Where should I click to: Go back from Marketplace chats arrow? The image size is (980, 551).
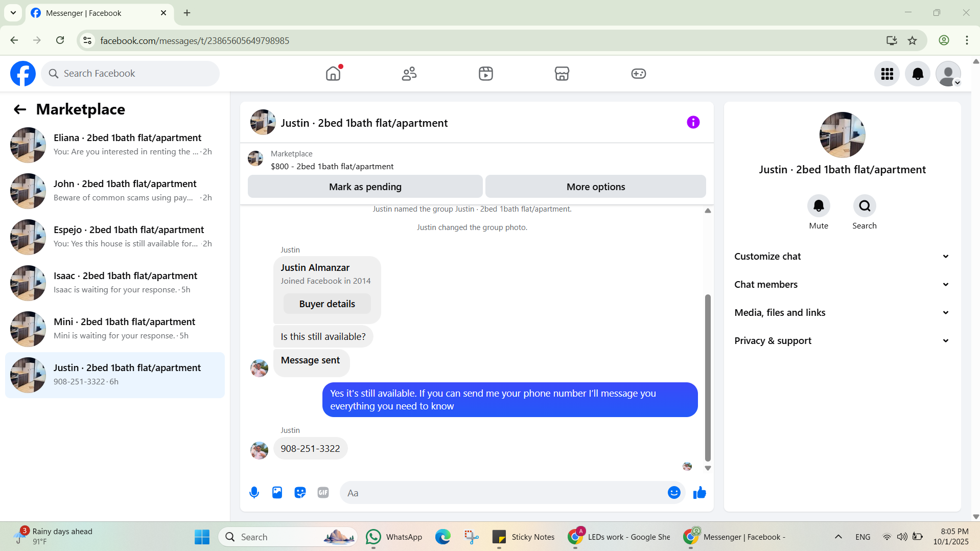tap(19, 109)
